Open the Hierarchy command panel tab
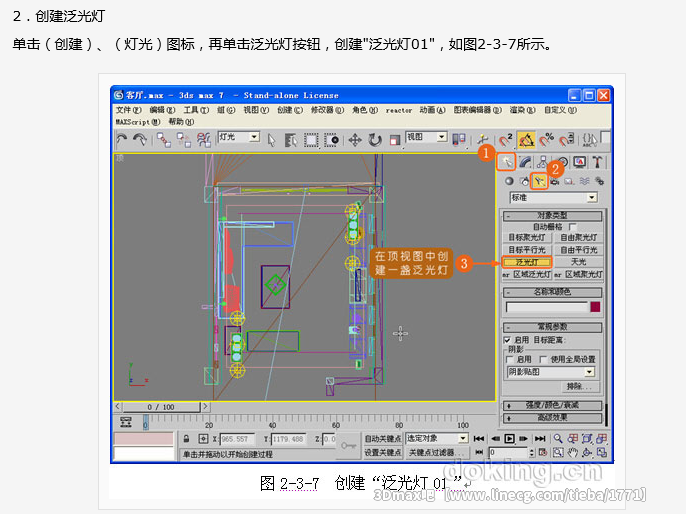Screen dimensions: 686x514 pyautogui.click(x=542, y=162)
